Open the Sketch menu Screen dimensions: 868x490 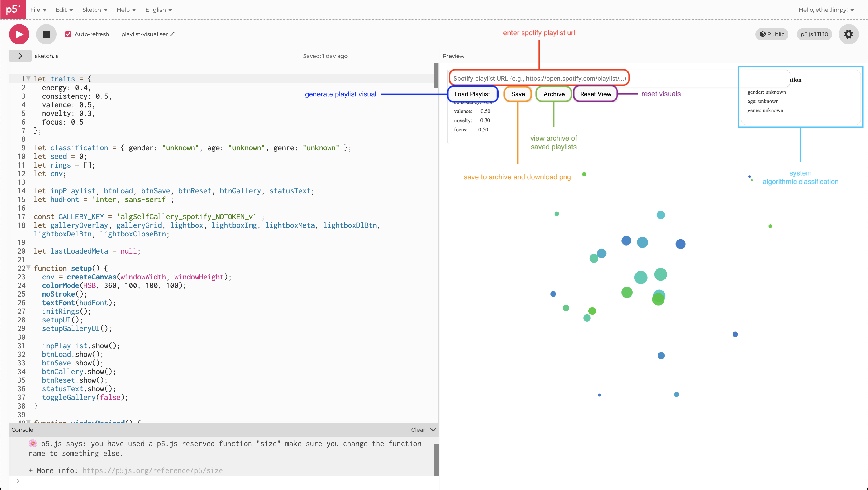click(95, 10)
